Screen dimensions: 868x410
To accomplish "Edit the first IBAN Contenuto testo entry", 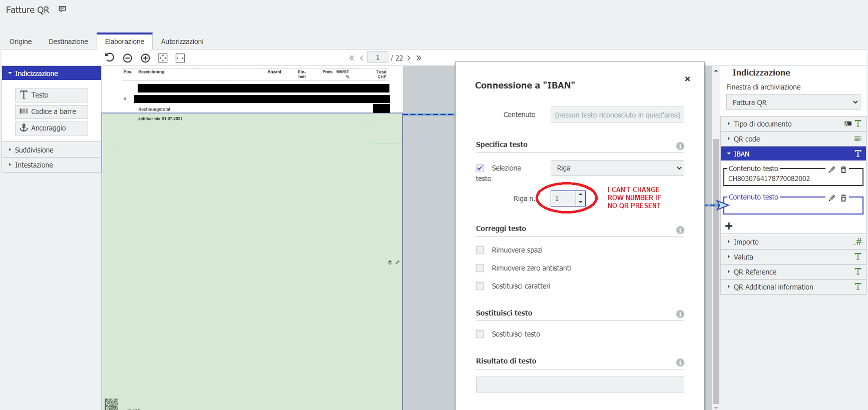I will pyautogui.click(x=832, y=169).
